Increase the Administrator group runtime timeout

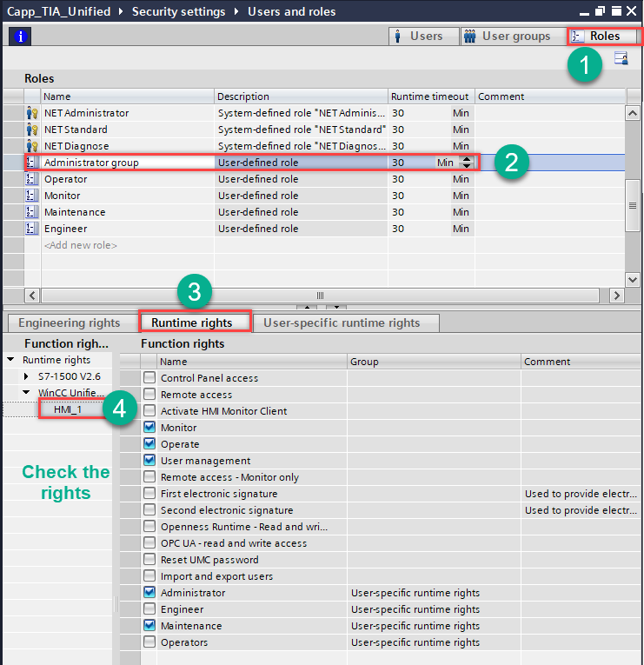tap(467, 159)
